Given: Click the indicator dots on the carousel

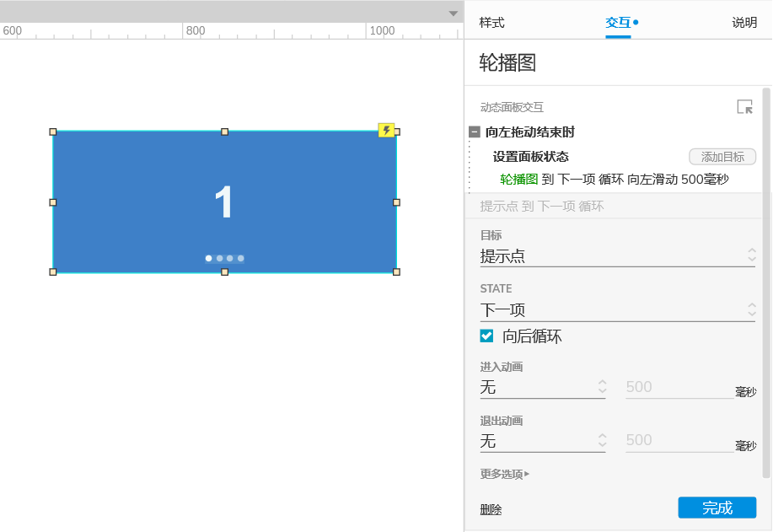Looking at the screenshot, I should click(224, 258).
